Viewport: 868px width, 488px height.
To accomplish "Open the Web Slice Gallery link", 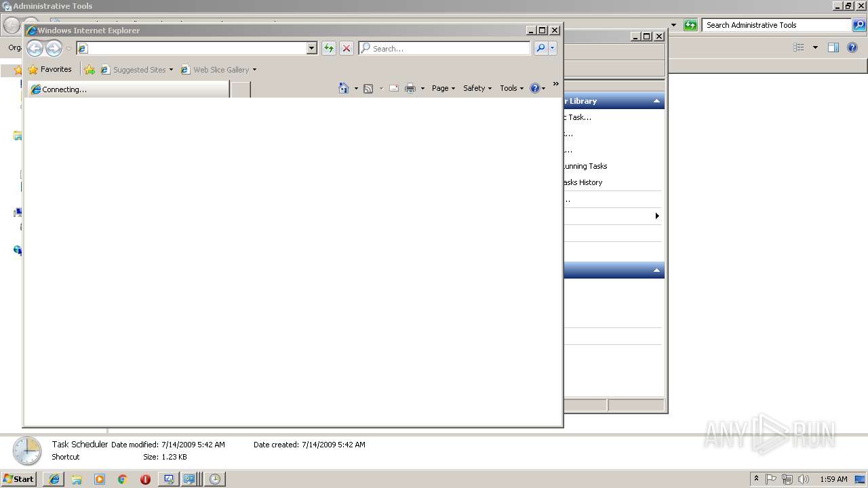I will (x=215, y=69).
